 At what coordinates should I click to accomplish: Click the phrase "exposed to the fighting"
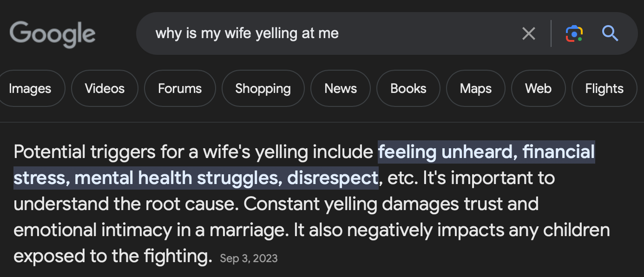112,256
